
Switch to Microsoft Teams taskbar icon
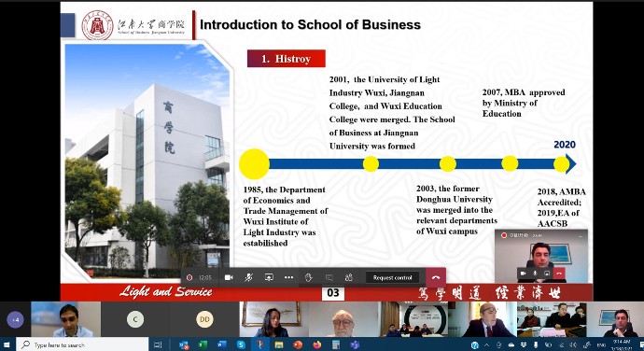[x=355, y=344]
